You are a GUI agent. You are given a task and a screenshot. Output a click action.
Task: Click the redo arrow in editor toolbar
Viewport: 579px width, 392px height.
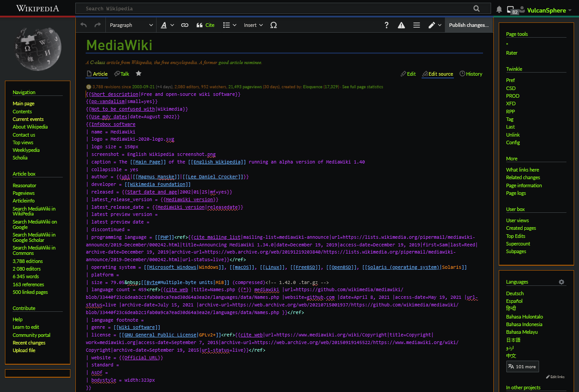[x=97, y=25]
